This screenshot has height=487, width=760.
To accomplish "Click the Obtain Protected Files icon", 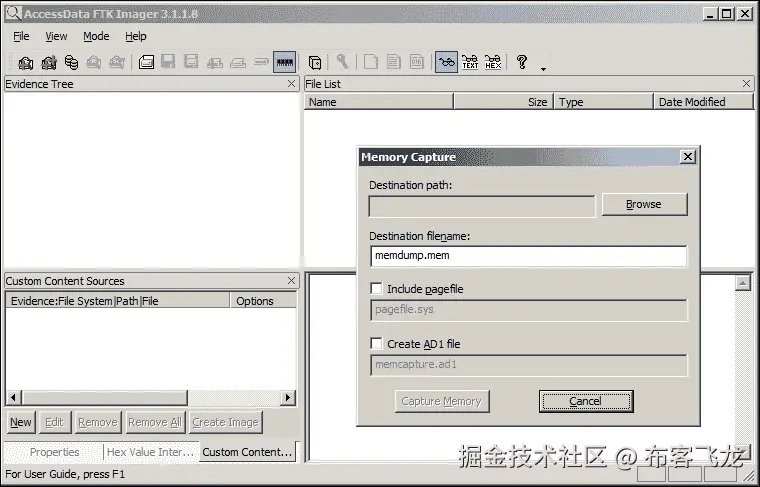I will click(315, 62).
